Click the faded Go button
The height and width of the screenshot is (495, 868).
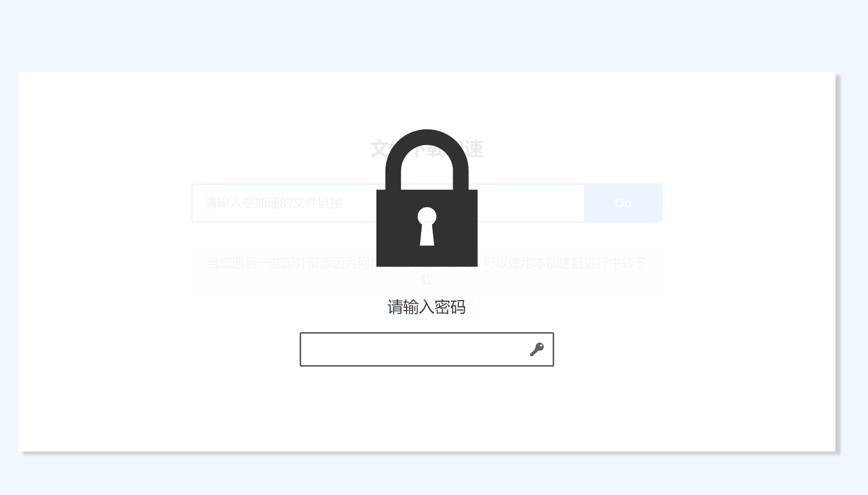click(623, 203)
